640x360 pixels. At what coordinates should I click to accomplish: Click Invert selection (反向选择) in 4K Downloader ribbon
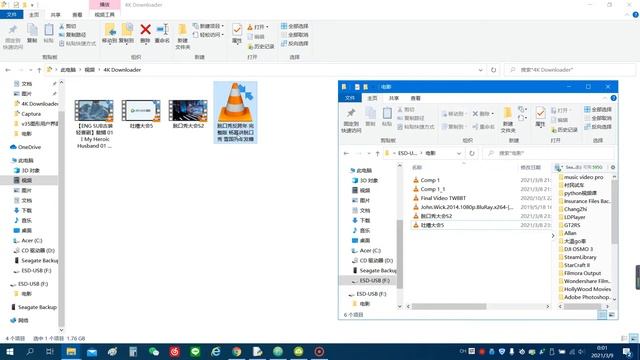point(294,43)
